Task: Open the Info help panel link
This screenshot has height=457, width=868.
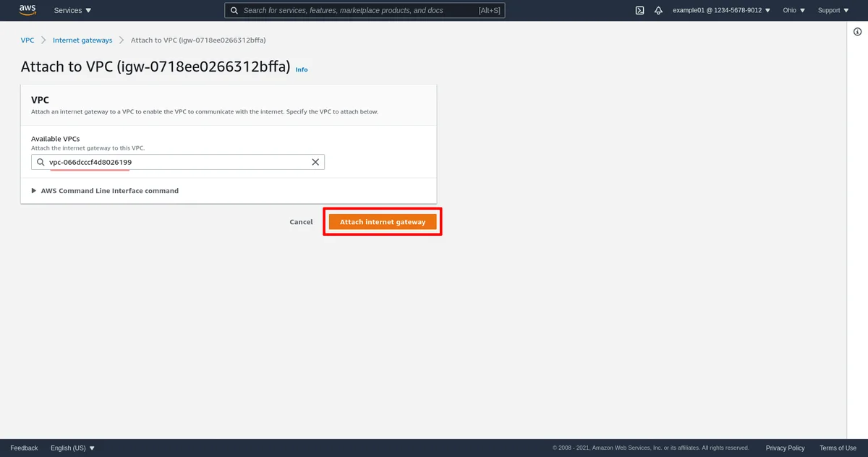Action: tap(301, 69)
